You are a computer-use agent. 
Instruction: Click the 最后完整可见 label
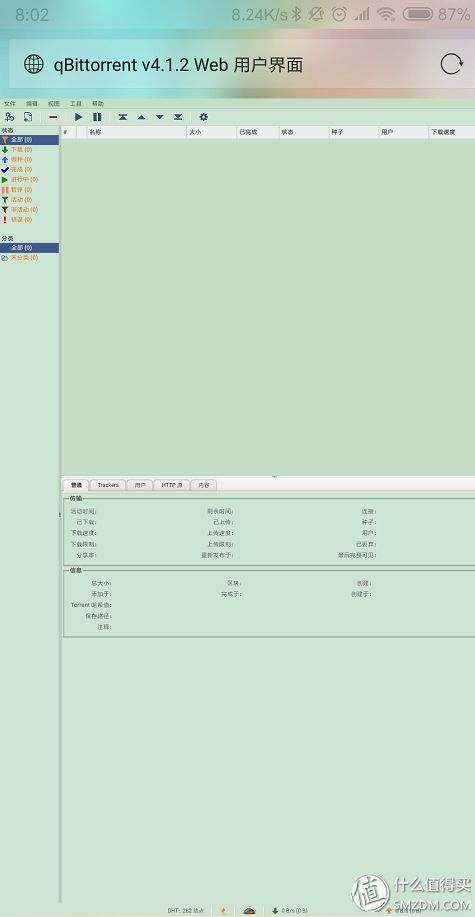[357, 555]
